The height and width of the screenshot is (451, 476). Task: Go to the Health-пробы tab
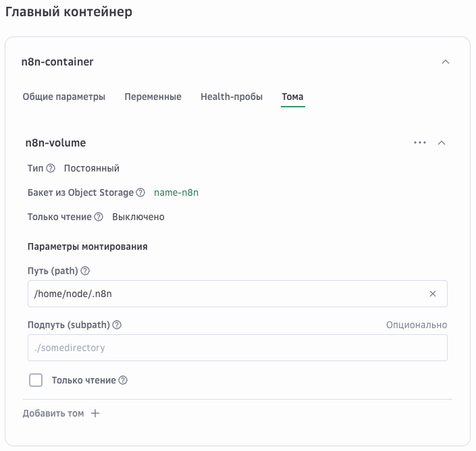click(231, 97)
